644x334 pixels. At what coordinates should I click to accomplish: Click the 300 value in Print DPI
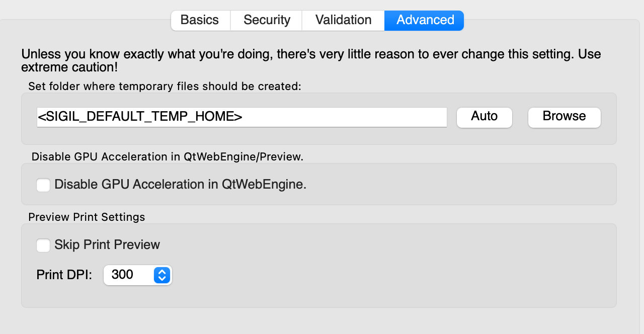click(x=123, y=275)
